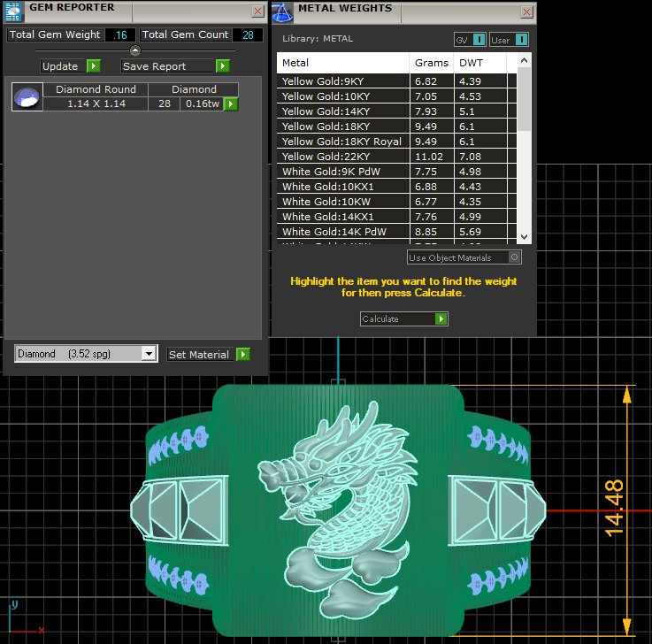This screenshot has height=644, width=652.
Task: Click the 0.16tw total weight cell
Action: click(x=203, y=103)
